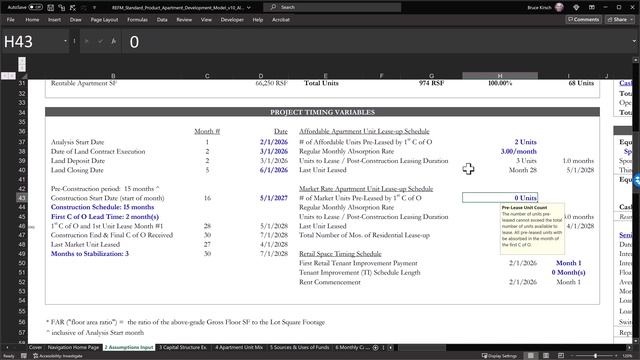Switch to the Home ribbon tab
The height and width of the screenshot is (360, 640).
pos(32,20)
